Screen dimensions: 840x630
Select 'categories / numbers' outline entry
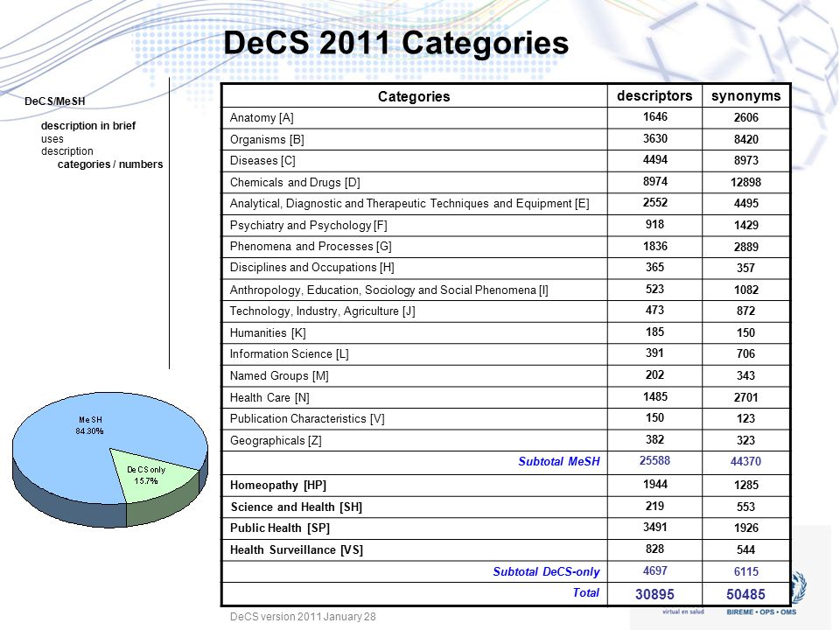110,164
